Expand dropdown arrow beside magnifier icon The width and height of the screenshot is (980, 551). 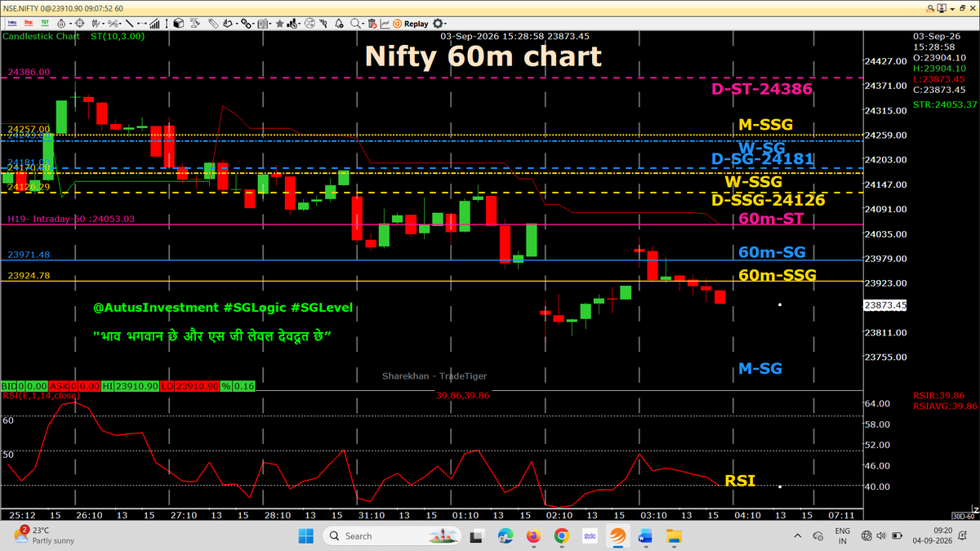click(363, 24)
